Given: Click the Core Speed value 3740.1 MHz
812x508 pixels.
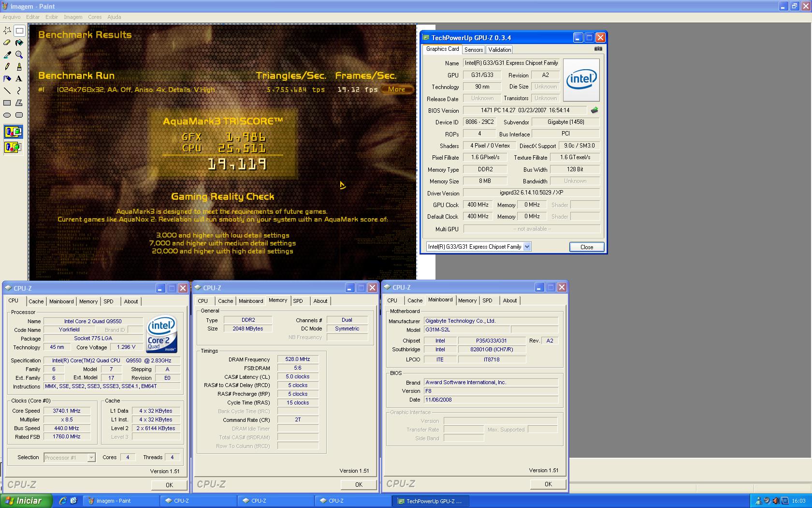Looking at the screenshot, I should [x=67, y=411].
